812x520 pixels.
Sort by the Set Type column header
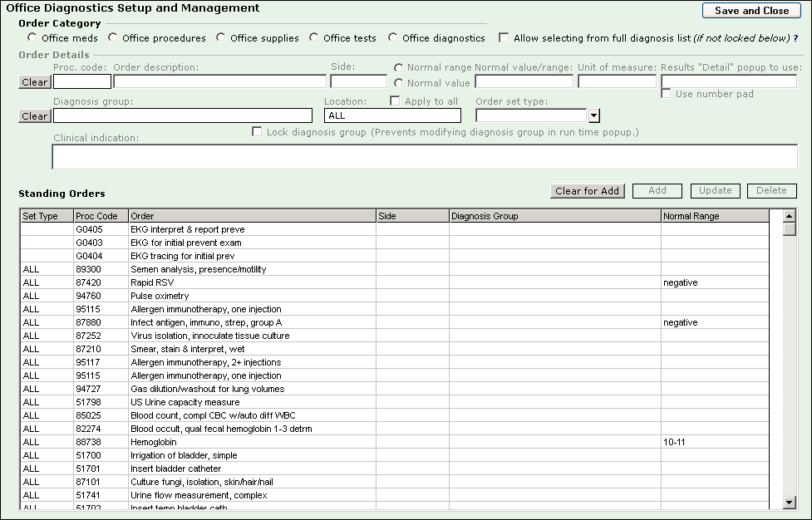tap(47, 216)
